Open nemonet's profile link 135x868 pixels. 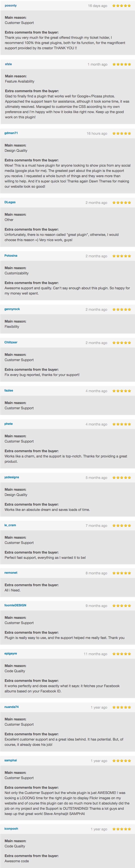pos(11,572)
